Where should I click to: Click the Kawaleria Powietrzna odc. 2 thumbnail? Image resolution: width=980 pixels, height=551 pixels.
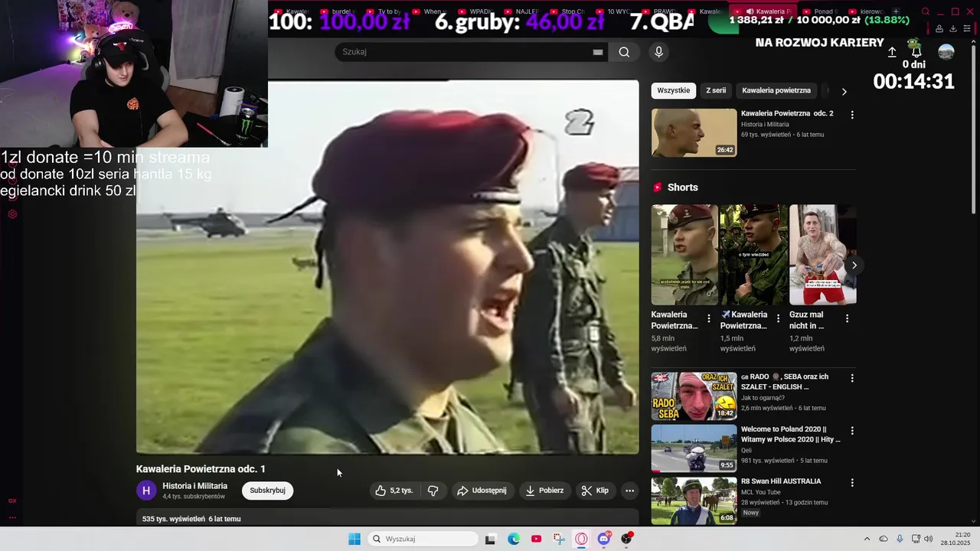(x=694, y=132)
